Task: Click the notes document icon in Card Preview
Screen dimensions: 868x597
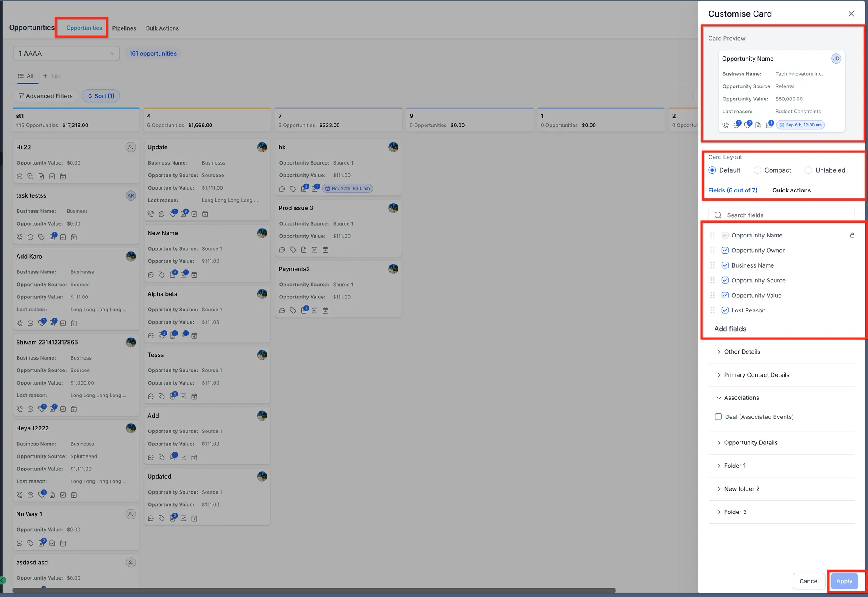Action: click(x=758, y=125)
